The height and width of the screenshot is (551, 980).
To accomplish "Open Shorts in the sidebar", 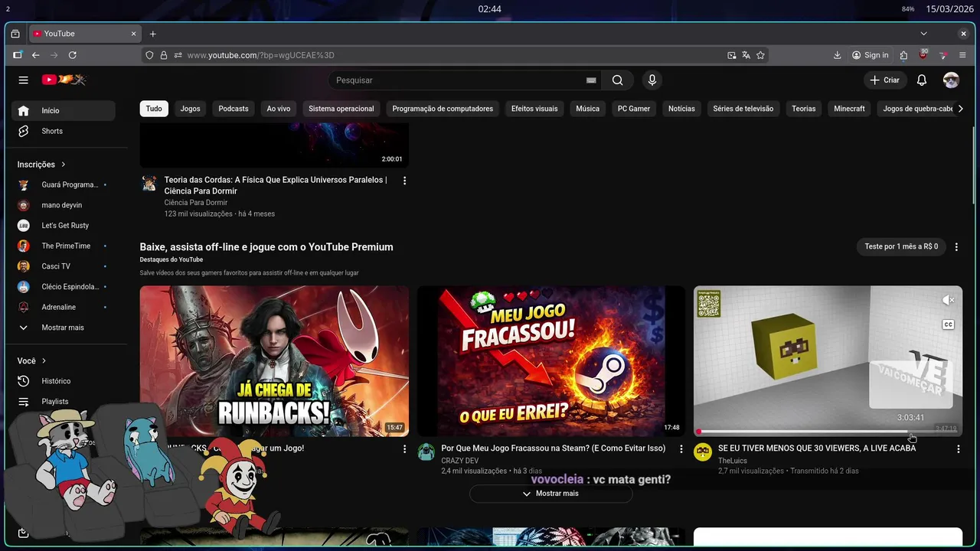I will pyautogui.click(x=64, y=131).
